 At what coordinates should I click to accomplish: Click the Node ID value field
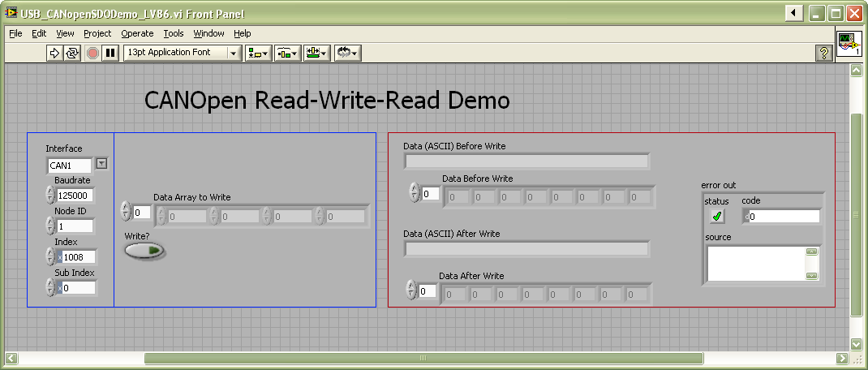(x=75, y=226)
